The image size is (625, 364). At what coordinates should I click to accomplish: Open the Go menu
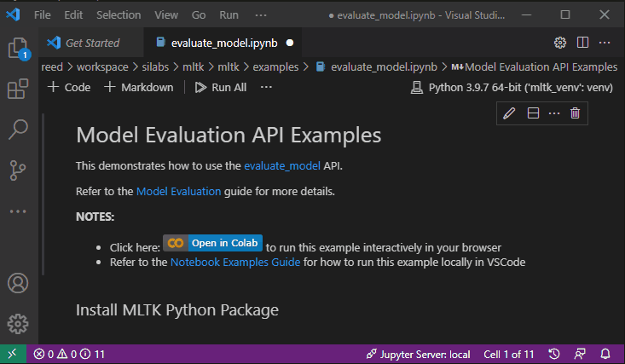tap(199, 14)
